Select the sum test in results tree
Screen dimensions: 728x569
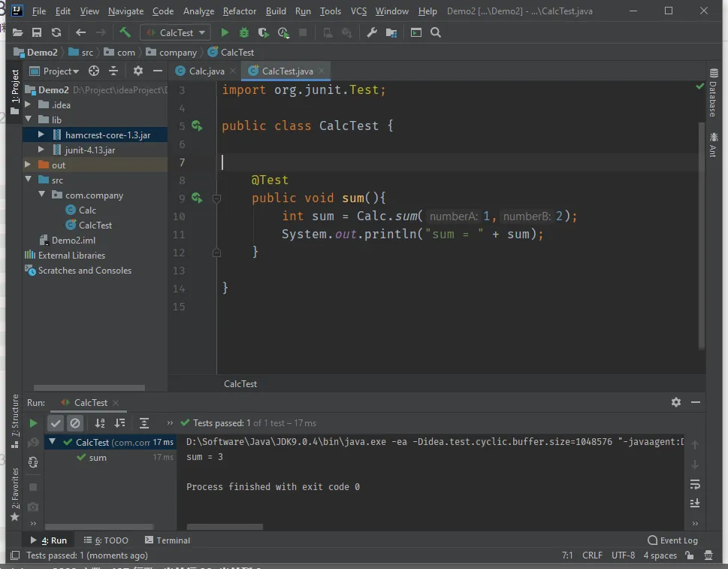coord(98,458)
